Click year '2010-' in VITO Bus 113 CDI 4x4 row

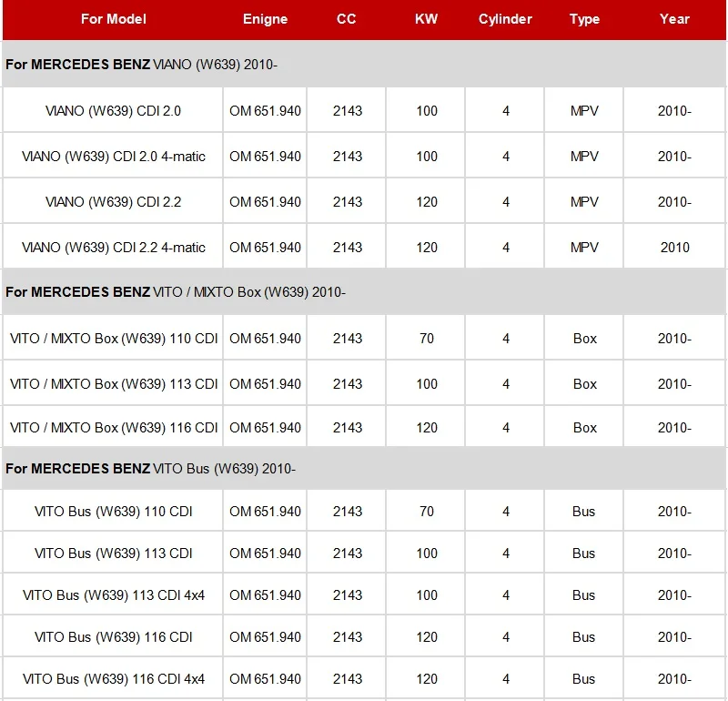[674, 594]
